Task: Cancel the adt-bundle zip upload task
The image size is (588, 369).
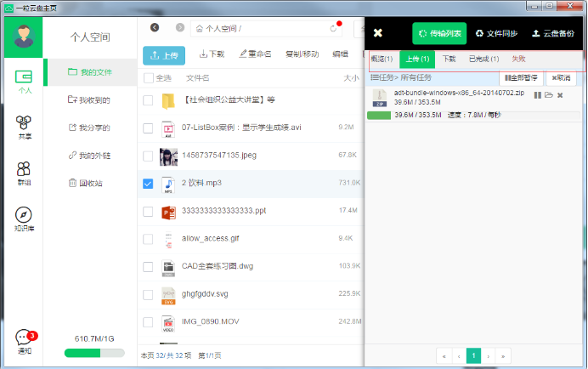Action: 560,94
